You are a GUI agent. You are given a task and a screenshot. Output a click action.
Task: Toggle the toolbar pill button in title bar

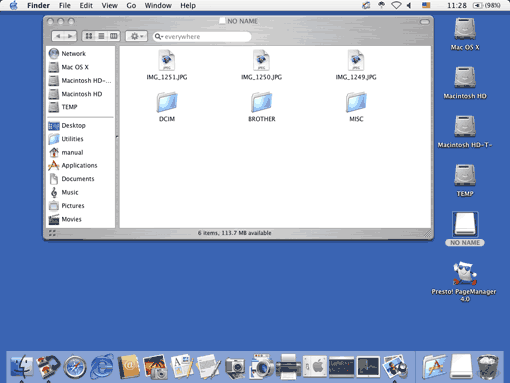point(424,22)
